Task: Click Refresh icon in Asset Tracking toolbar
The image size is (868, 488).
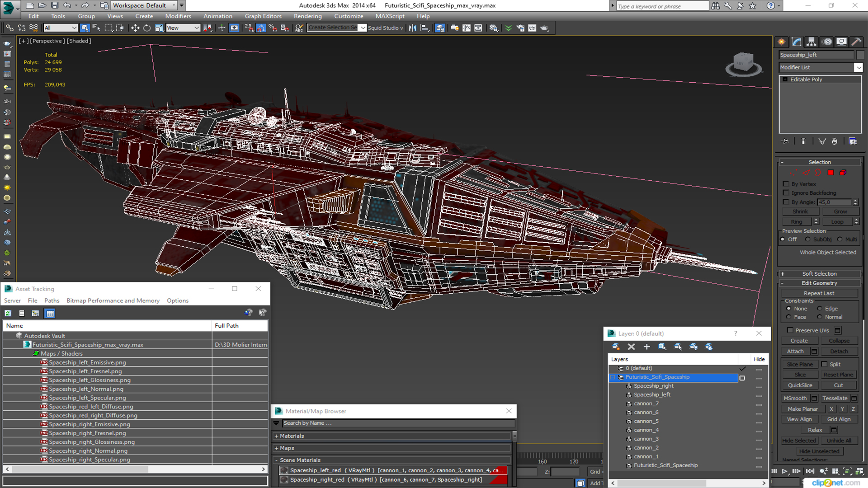Action: pyautogui.click(x=8, y=313)
